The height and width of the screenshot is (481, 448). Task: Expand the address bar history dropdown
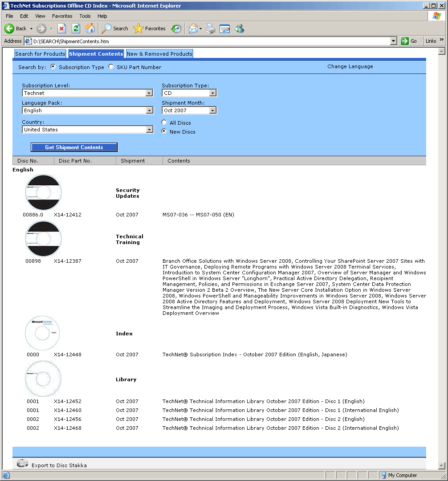[x=394, y=41]
